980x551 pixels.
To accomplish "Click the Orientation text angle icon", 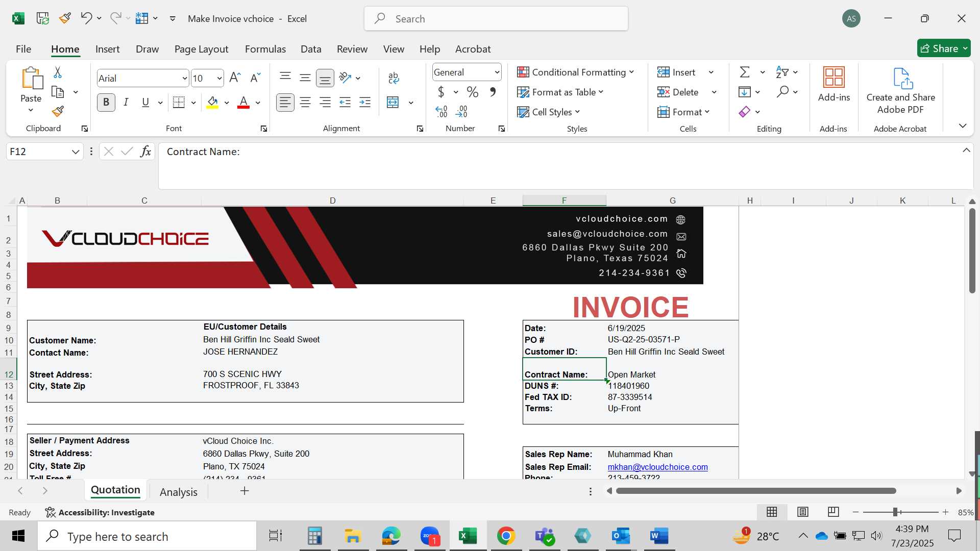I will pyautogui.click(x=346, y=78).
